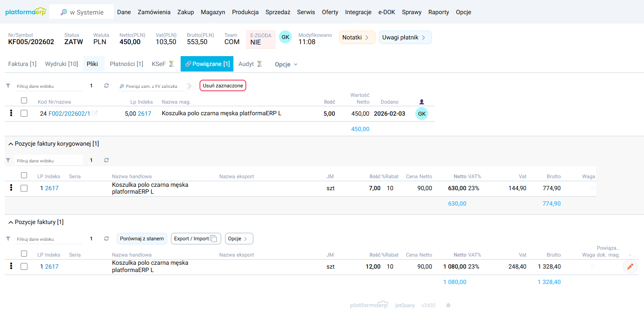Click the refresh icon in related documents toolbar

point(106,86)
